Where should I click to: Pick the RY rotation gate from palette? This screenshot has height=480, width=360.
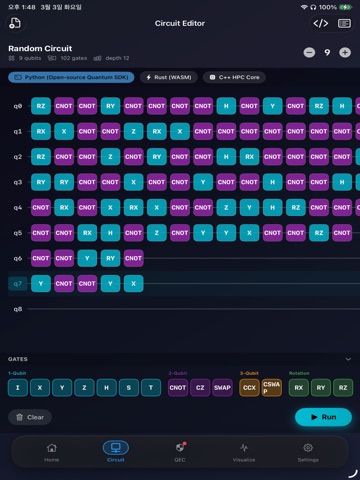point(321,388)
